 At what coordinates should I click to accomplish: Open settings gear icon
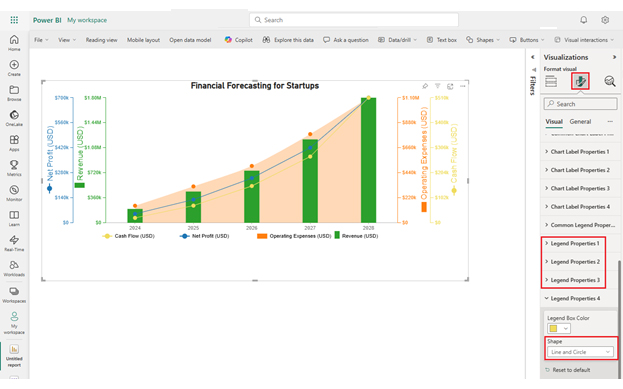605,20
